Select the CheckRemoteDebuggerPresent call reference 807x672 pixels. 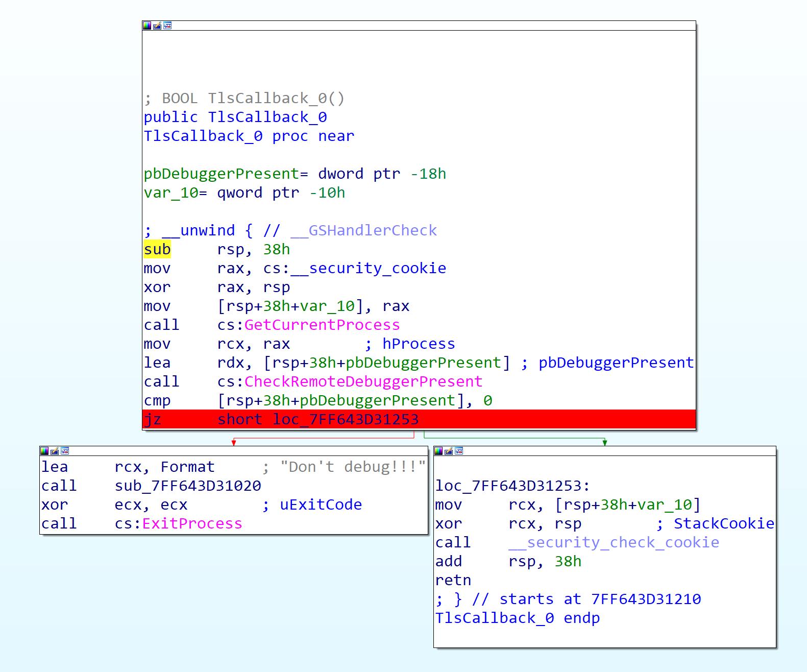363,381
